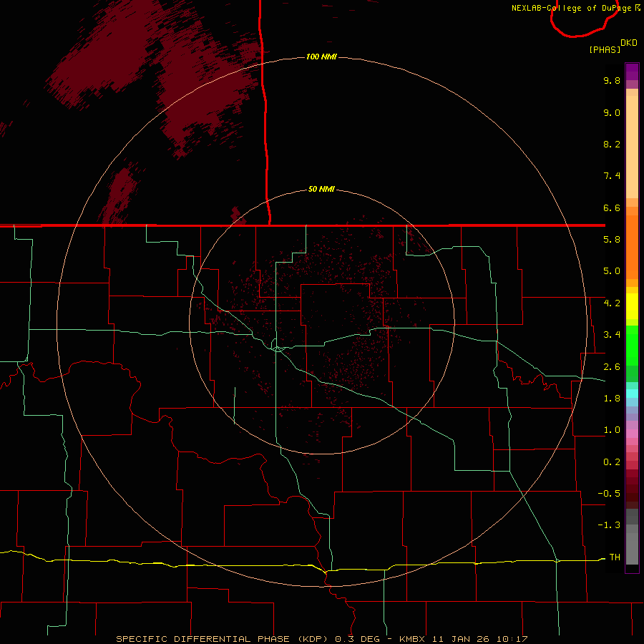Image resolution: width=644 pixels, height=644 pixels.
Task: Click the 1.8 value on color scale
Action: click(612, 399)
